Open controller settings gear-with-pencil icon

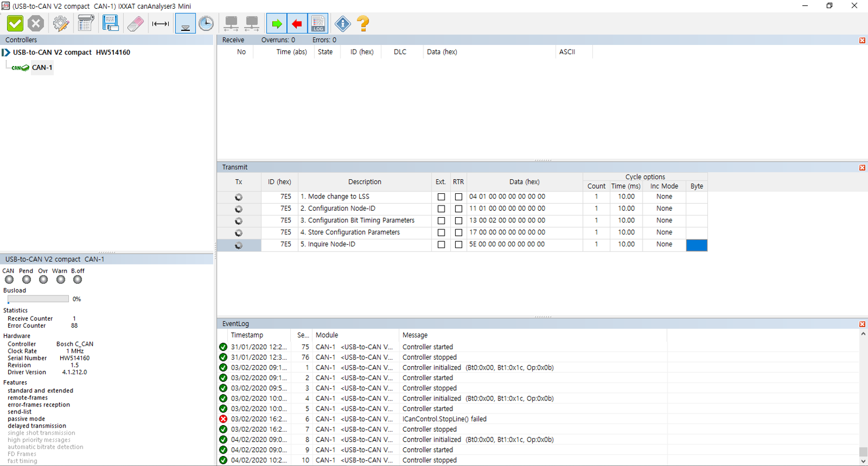(x=61, y=23)
